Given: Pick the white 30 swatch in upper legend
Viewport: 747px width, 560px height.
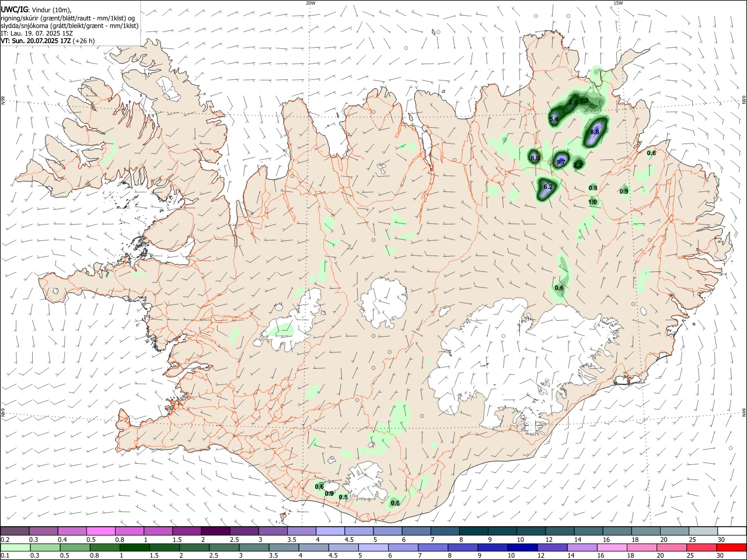Looking at the screenshot, I should click(732, 531).
